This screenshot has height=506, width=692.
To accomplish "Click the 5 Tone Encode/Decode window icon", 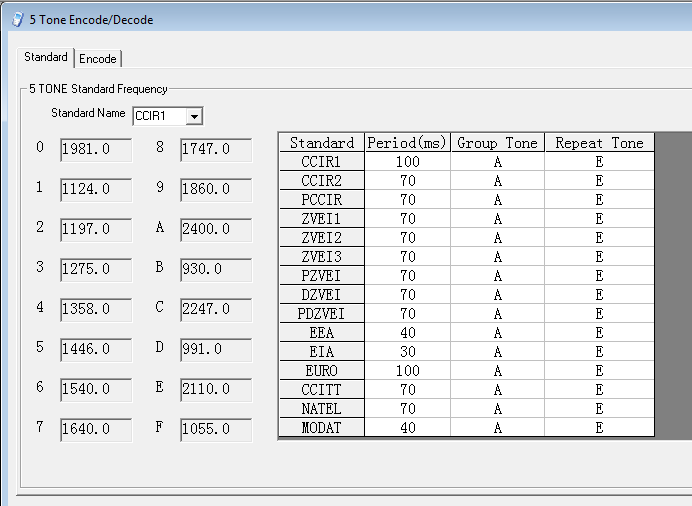I will pos(18,19).
